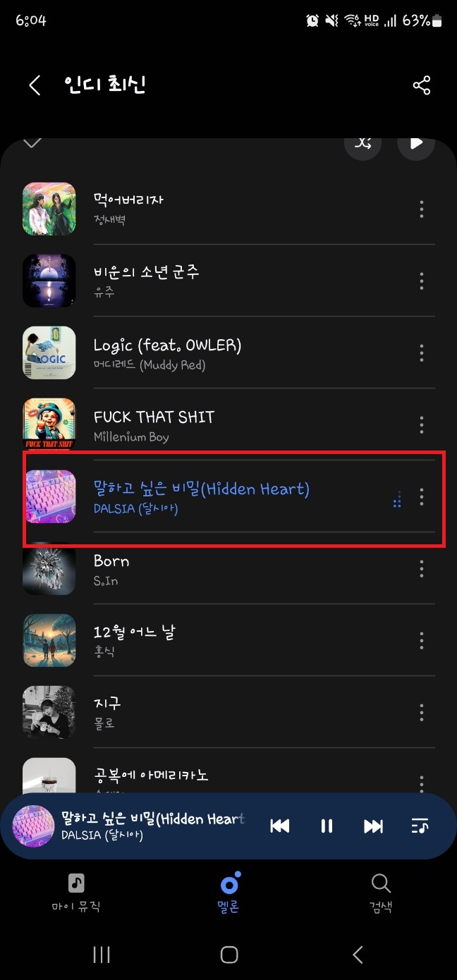Switch to the 검색 tab

(381, 892)
